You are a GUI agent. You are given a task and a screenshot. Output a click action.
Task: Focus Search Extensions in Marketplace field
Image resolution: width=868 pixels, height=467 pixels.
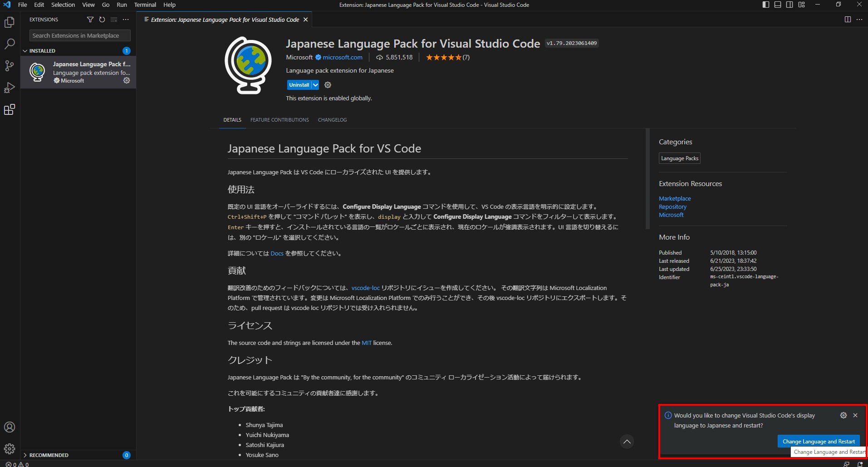tap(80, 35)
